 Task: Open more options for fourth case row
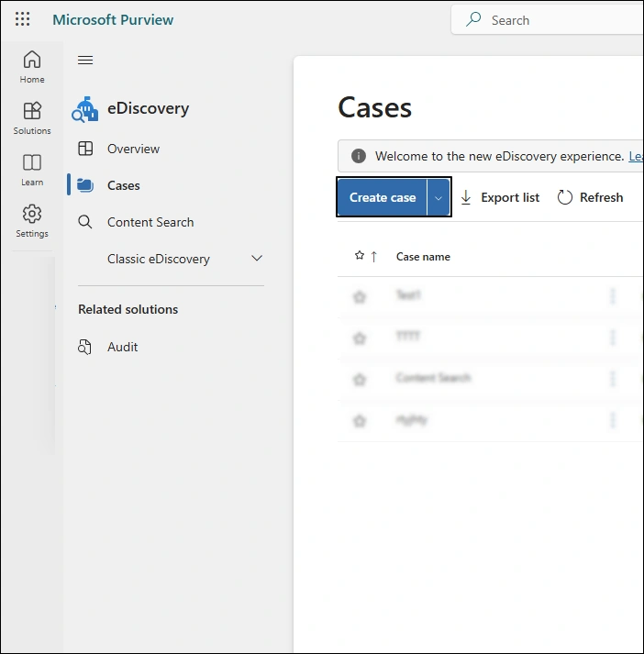click(613, 419)
